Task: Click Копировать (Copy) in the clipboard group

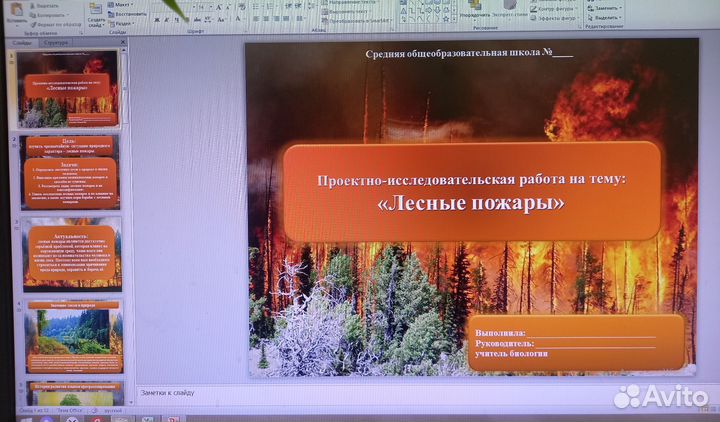Action: click(49, 15)
